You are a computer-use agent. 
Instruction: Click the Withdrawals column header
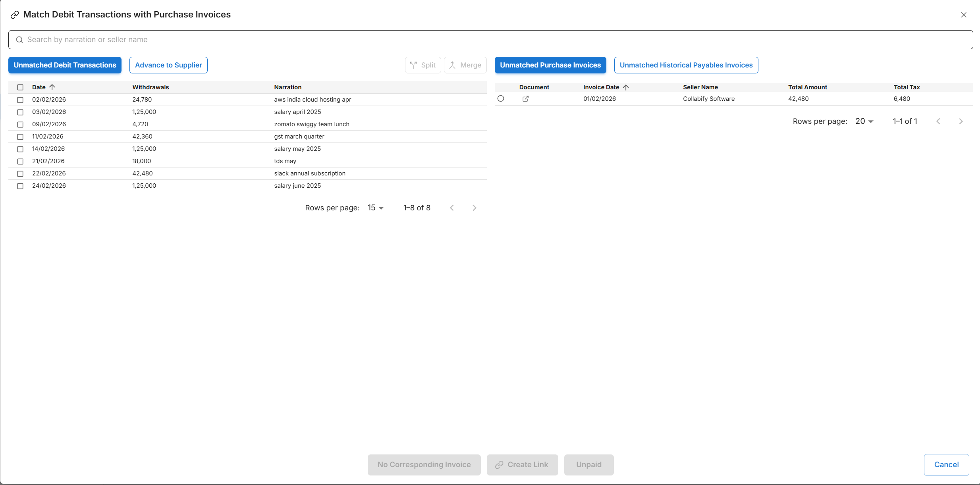click(150, 87)
